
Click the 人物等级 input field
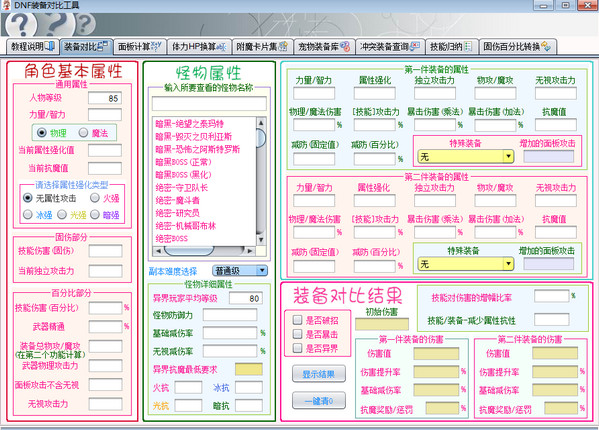105,98
